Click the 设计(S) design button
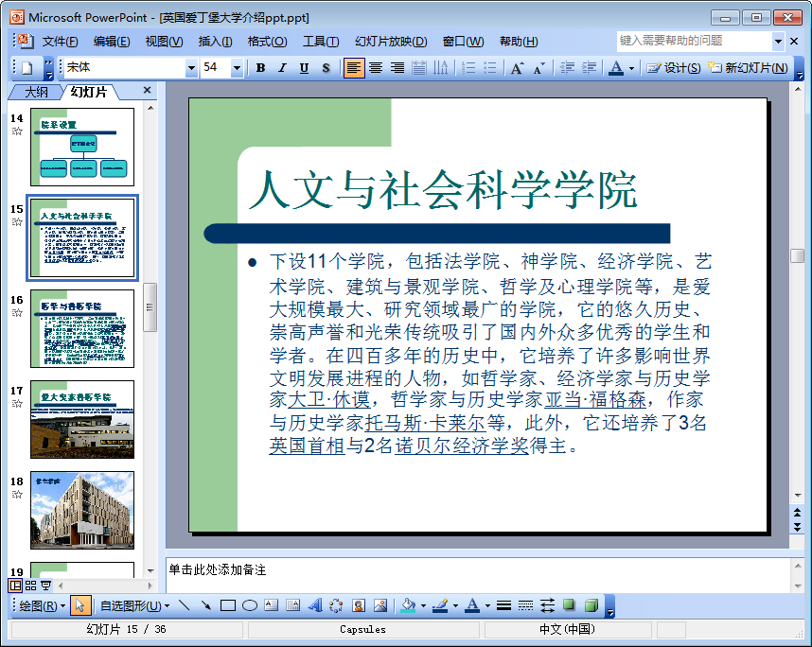 point(674,68)
